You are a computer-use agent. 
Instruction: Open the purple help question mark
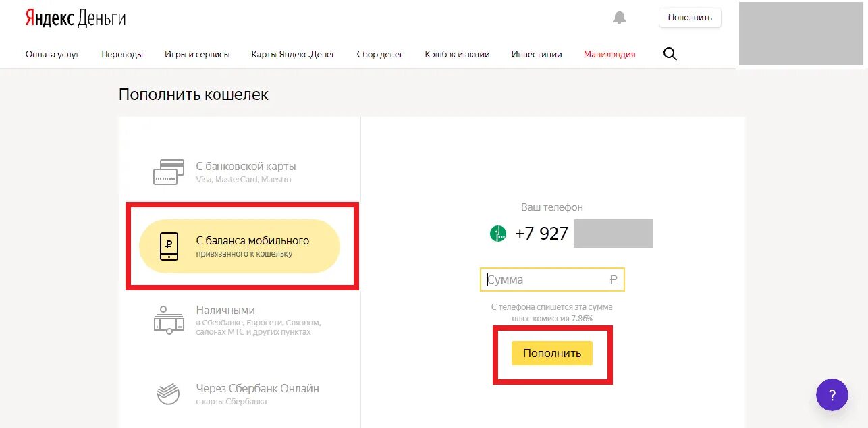click(x=832, y=395)
